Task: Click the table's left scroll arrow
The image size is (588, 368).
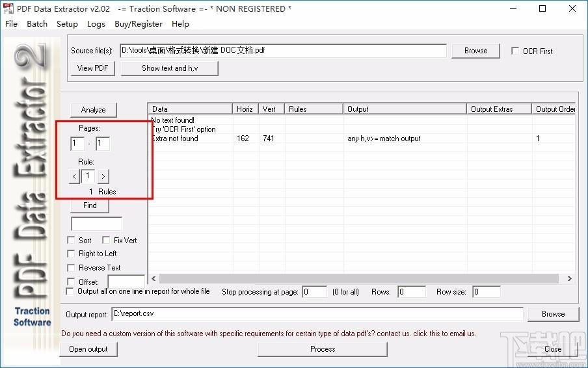Action: click(154, 278)
